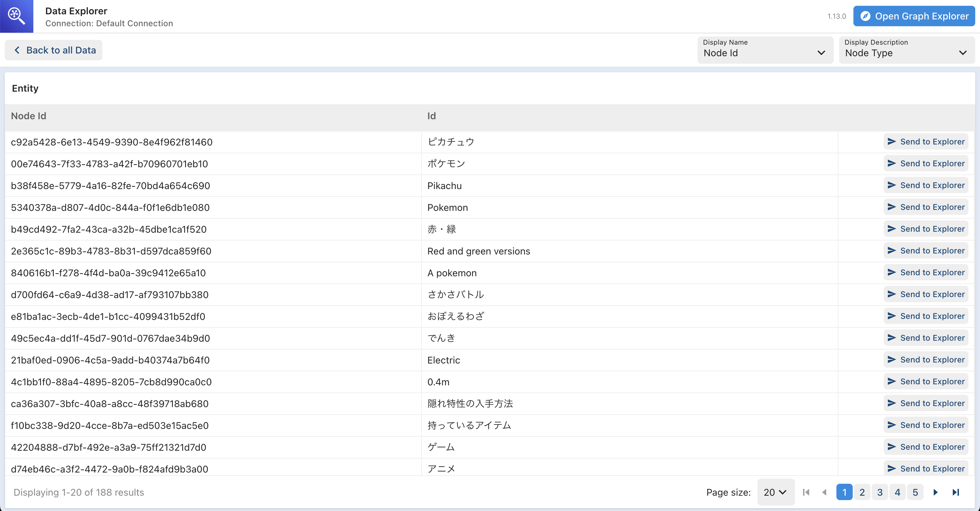Image resolution: width=980 pixels, height=511 pixels.
Task: Select the 0.4m table cell
Action: click(438, 382)
